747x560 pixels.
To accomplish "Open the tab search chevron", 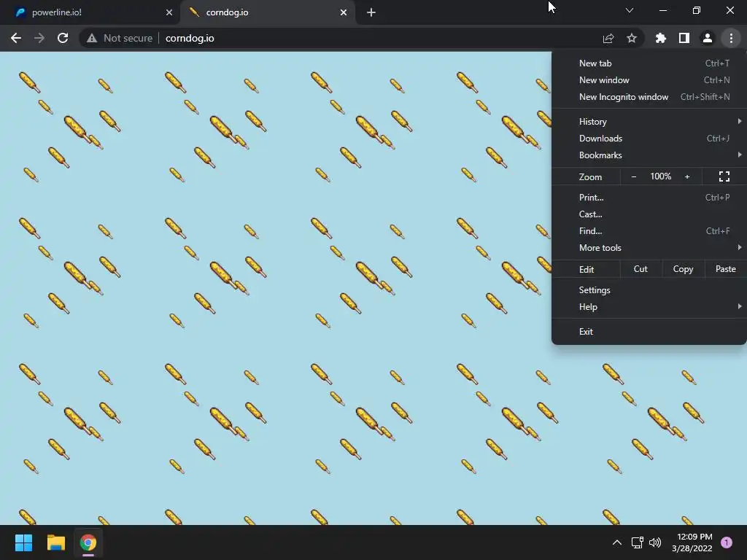I will pyautogui.click(x=630, y=10).
